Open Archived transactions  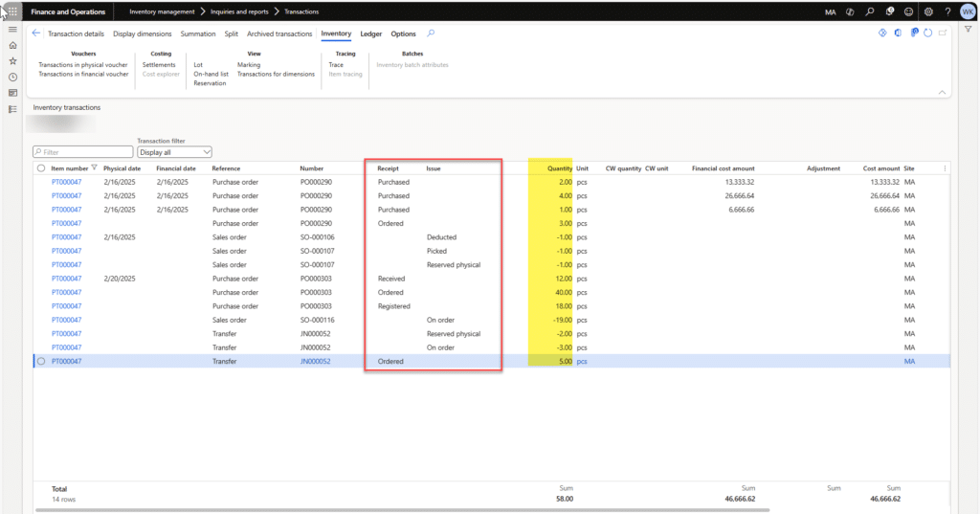[279, 34]
